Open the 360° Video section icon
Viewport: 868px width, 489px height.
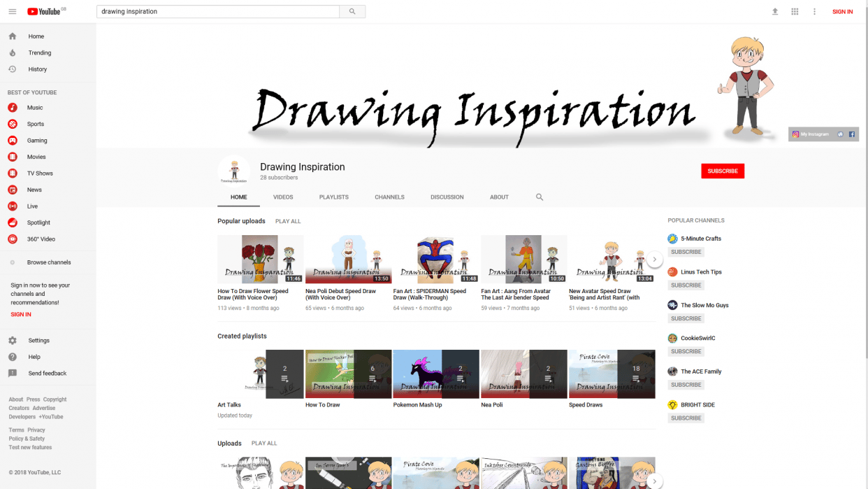click(10, 239)
